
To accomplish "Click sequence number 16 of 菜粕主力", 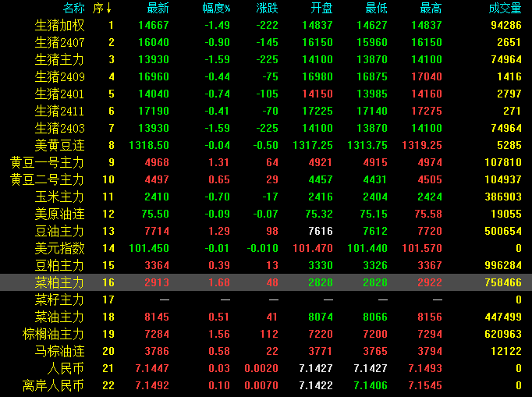I will click(x=108, y=282).
